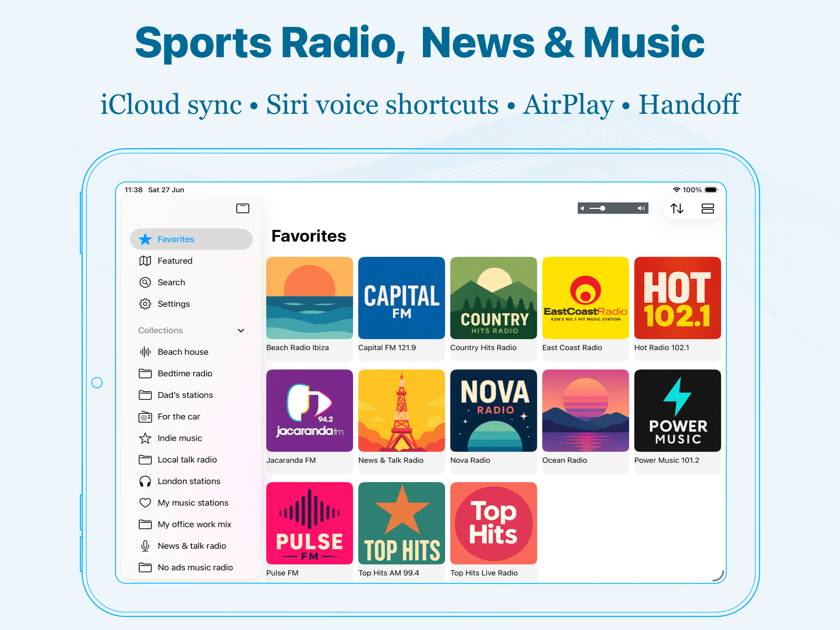Open the News & talk radio collection
The image size is (840, 630).
click(191, 546)
